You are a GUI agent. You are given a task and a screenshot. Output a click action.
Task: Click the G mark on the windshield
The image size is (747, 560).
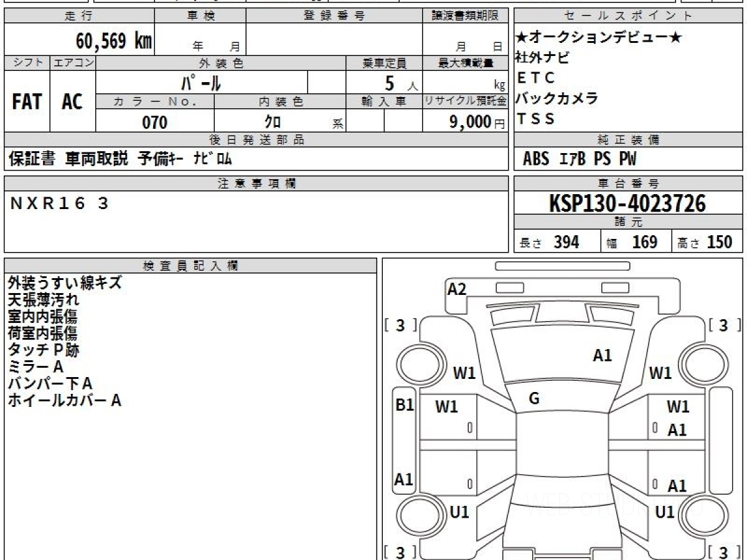533,399
